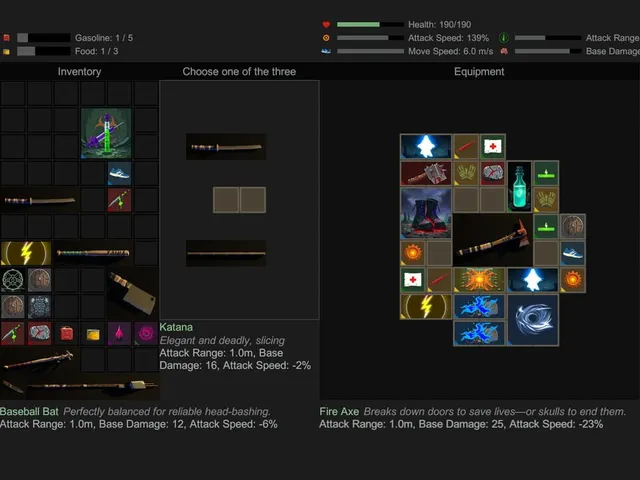The height and width of the screenshot is (480, 640).
Task: Click the "Choose one of the three" header
Action: tap(239, 71)
